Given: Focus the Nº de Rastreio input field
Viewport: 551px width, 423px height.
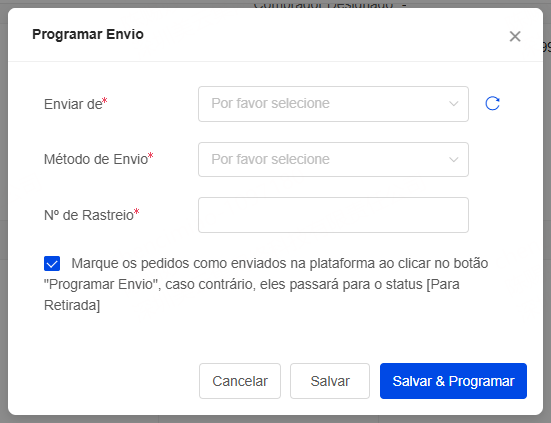Looking at the screenshot, I should pos(333,215).
